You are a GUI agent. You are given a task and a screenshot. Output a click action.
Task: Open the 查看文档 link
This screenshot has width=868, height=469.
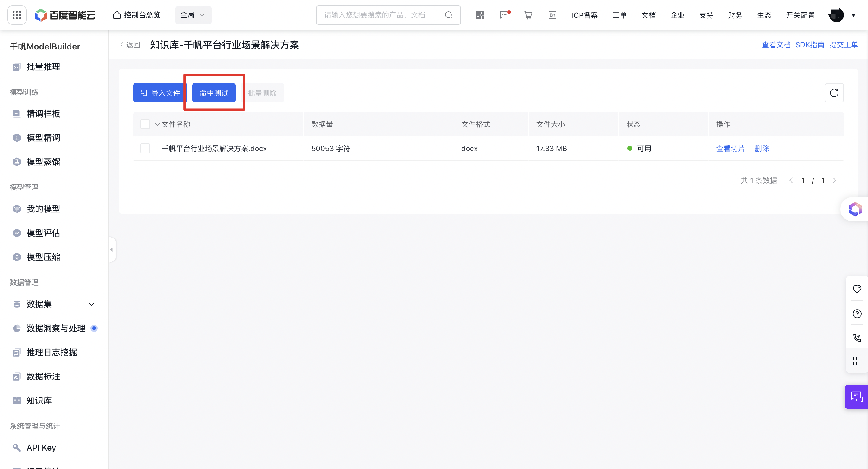776,45
